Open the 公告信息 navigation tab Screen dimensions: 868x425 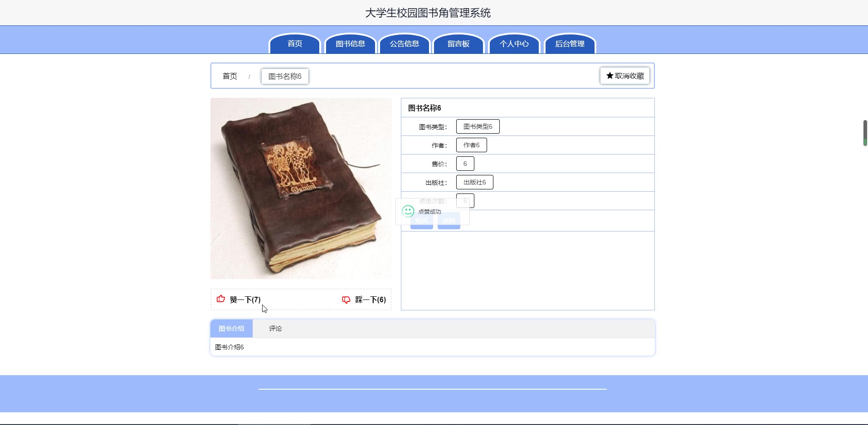pyautogui.click(x=405, y=43)
